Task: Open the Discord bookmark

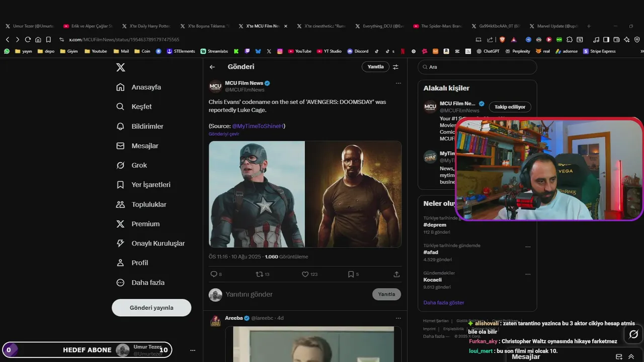Action: (x=358, y=51)
